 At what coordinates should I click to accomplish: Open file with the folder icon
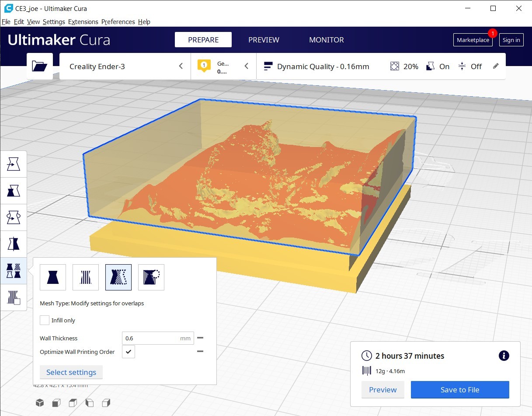(40, 66)
